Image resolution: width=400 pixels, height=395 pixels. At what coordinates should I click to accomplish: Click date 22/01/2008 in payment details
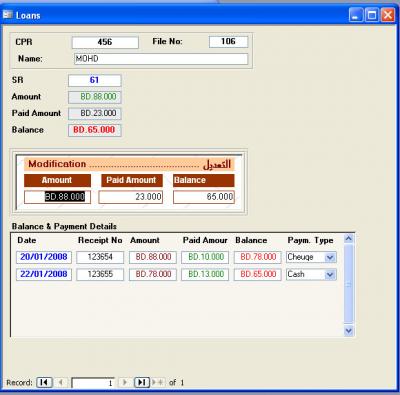point(44,275)
